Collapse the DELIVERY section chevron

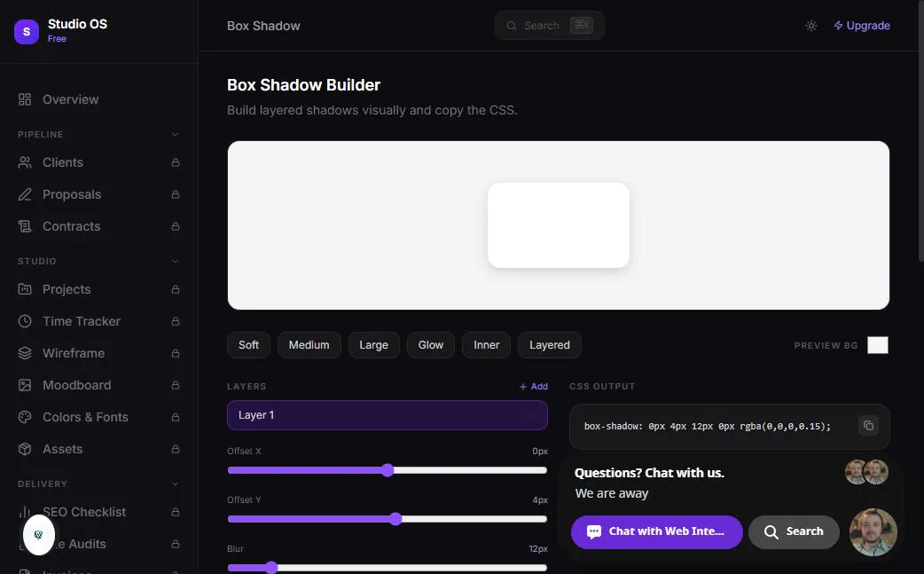(175, 484)
